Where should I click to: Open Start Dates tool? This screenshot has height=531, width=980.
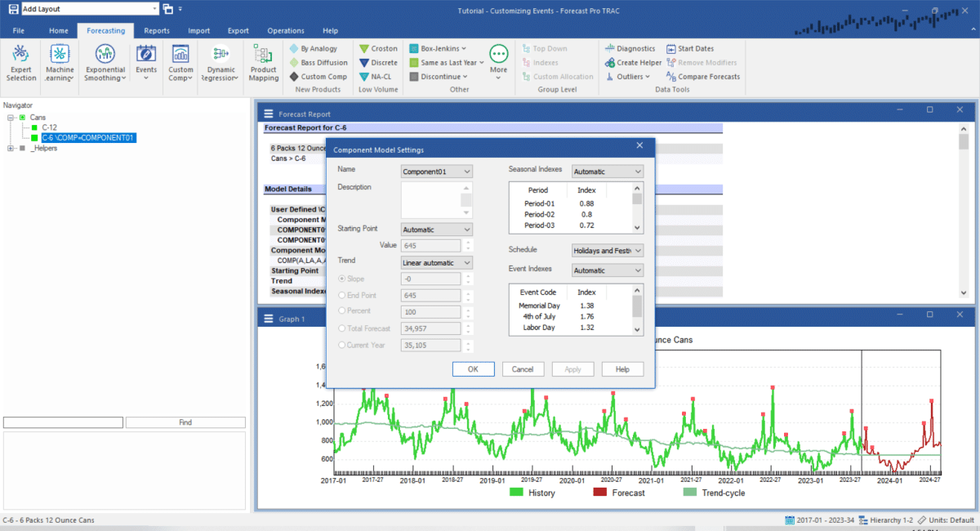[x=690, y=48]
